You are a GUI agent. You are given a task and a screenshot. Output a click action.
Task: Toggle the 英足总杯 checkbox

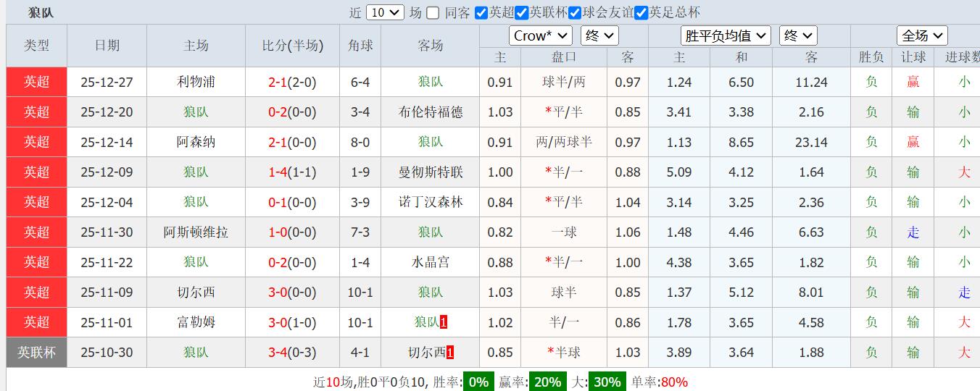tap(641, 12)
